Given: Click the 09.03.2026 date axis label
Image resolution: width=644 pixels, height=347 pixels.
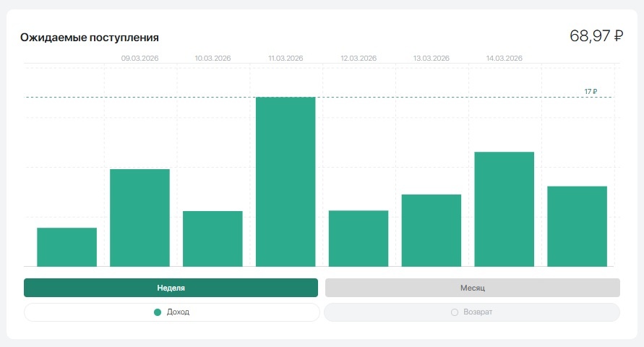Looking at the screenshot, I should pyautogui.click(x=139, y=59).
